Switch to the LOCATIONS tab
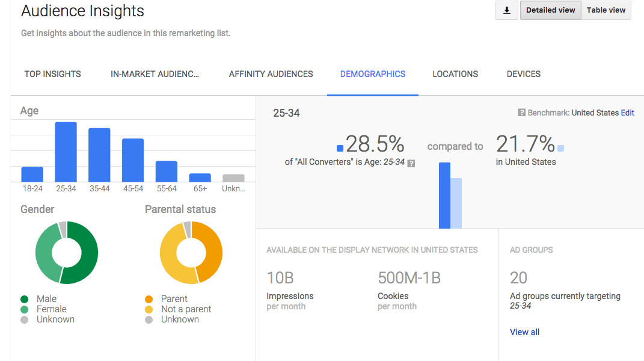This screenshot has width=644, height=361. coord(455,73)
